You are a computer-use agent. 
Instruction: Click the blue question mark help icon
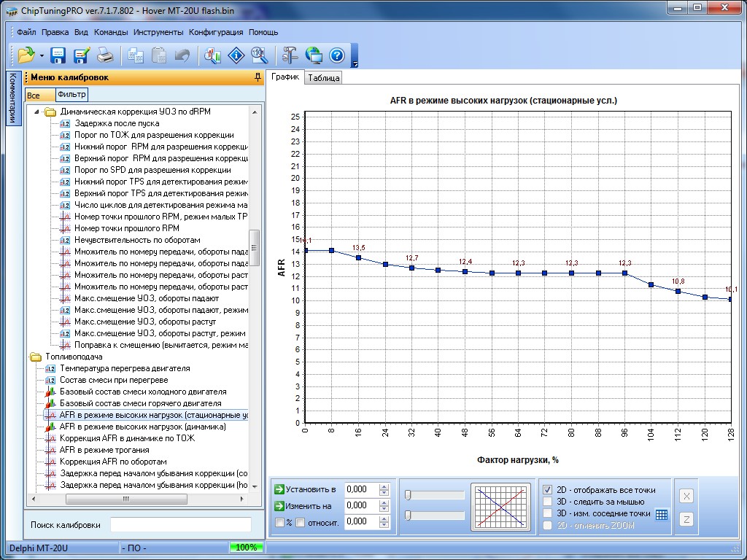pos(336,55)
